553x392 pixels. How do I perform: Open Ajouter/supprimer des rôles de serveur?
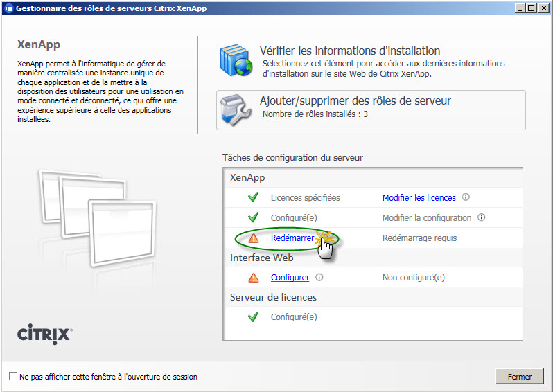coord(371,110)
